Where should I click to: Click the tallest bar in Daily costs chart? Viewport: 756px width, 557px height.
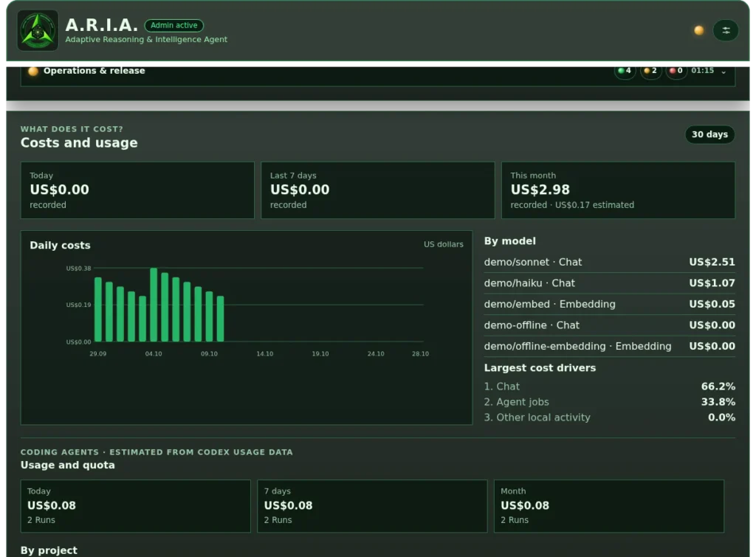coord(154,305)
